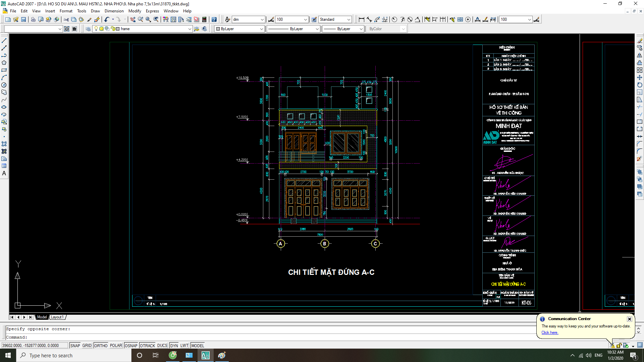Open the File menu
Viewport: 644px width, 362px height.
[13, 11]
